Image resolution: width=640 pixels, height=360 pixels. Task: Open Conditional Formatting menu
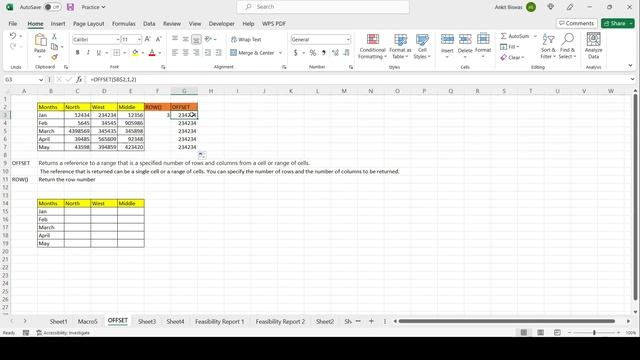click(372, 46)
